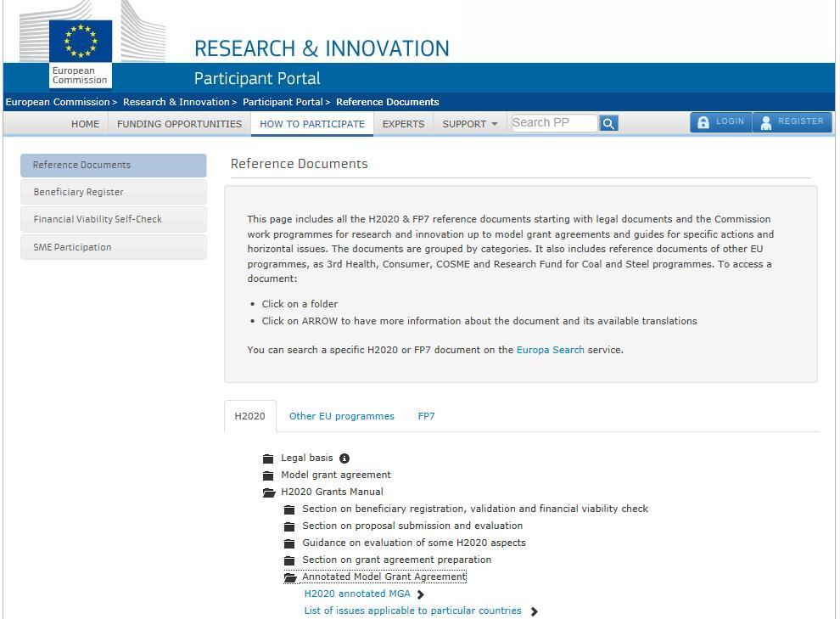The width and height of the screenshot is (840, 619).
Task: Collapse Annotated Model Grant Agreement folder
Action: [384, 577]
